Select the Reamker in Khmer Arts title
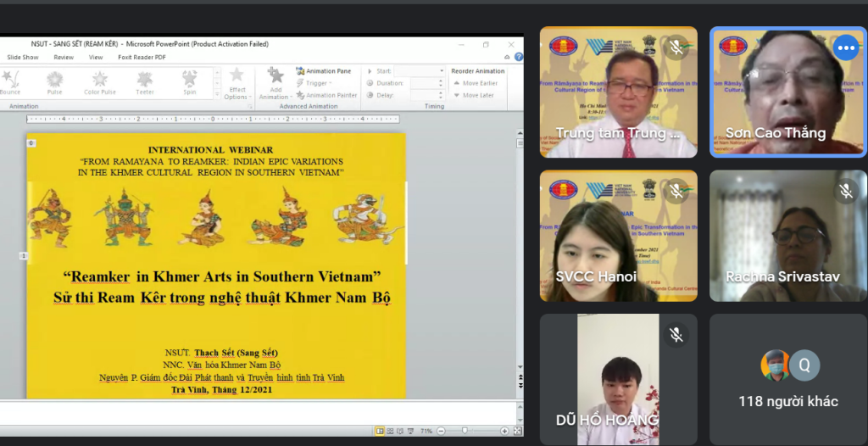 tap(222, 276)
